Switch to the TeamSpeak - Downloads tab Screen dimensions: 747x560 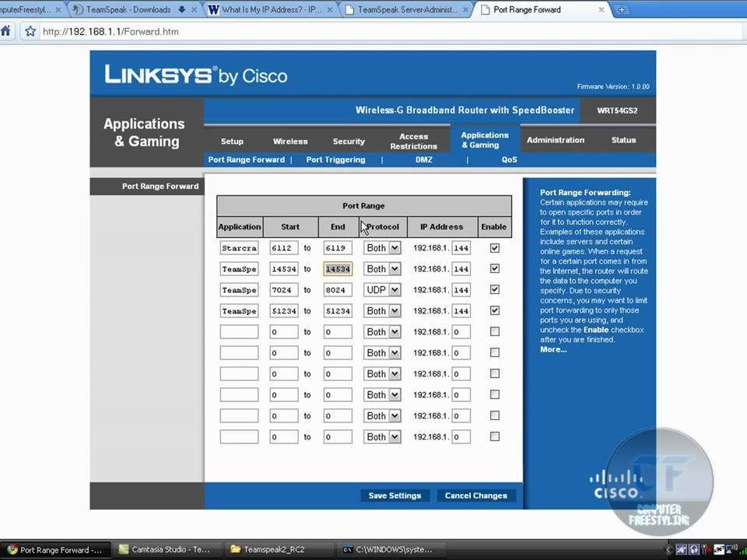pyautogui.click(x=128, y=9)
